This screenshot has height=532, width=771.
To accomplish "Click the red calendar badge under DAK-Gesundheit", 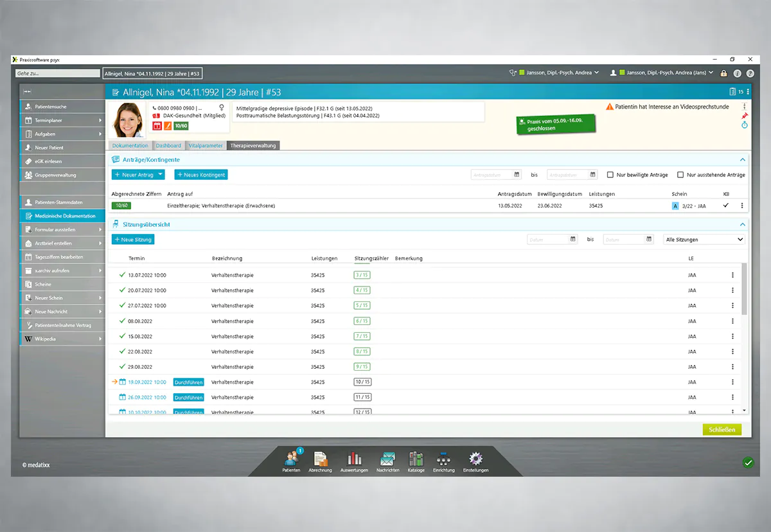I will tap(156, 125).
